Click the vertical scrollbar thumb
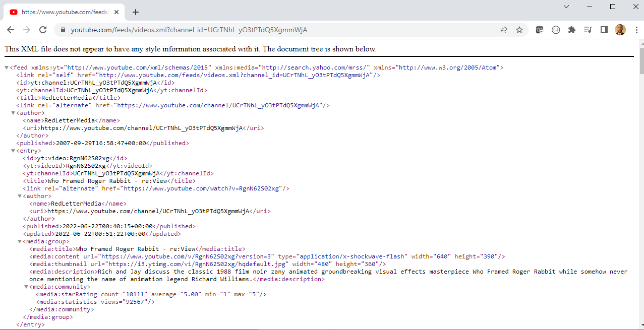The width and height of the screenshot is (644, 330). 641,60
